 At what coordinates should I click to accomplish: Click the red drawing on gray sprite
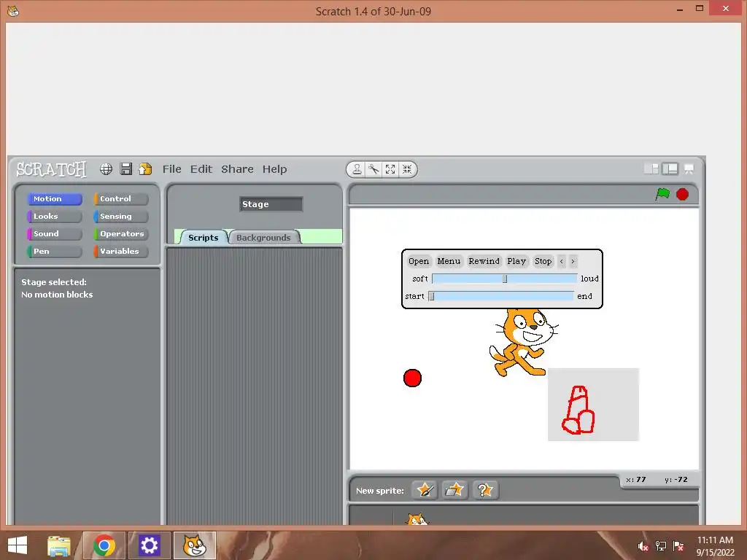(594, 404)
